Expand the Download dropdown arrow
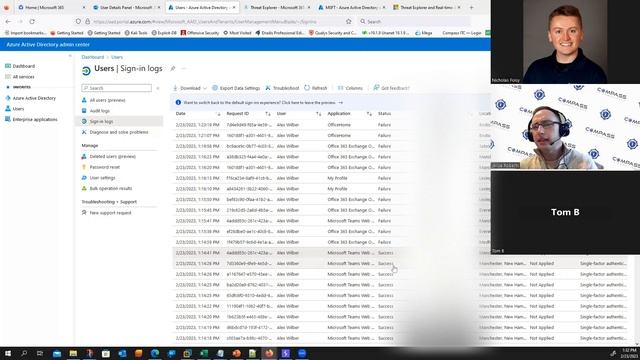Viewport: 640px width, 360px height. [204, 88]
